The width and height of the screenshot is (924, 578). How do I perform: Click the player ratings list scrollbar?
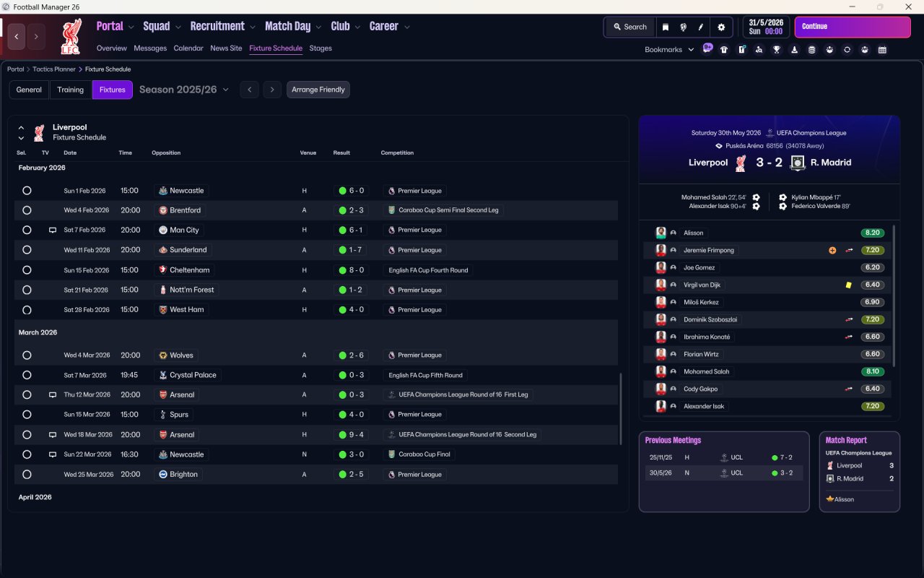894,296
